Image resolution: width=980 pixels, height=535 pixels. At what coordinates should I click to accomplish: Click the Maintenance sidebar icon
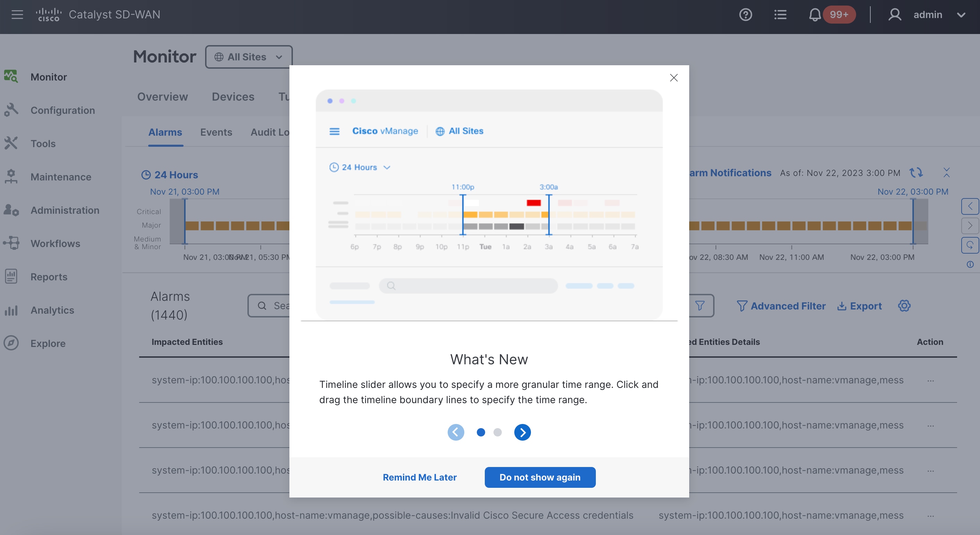(x=11, y=177)
